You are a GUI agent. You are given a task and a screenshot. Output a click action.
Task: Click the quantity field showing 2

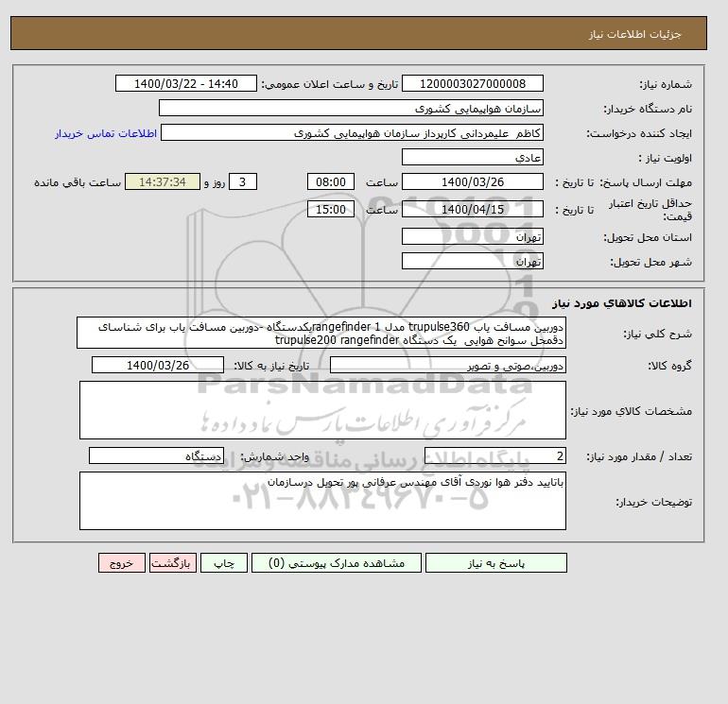click(494, 456)
